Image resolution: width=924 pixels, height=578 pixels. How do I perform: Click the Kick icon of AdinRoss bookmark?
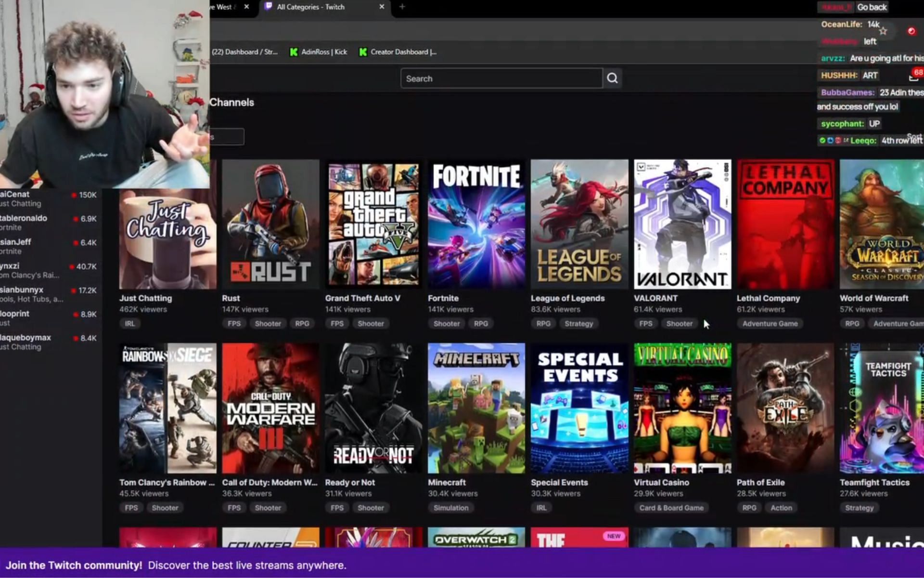tap(294, 52)
